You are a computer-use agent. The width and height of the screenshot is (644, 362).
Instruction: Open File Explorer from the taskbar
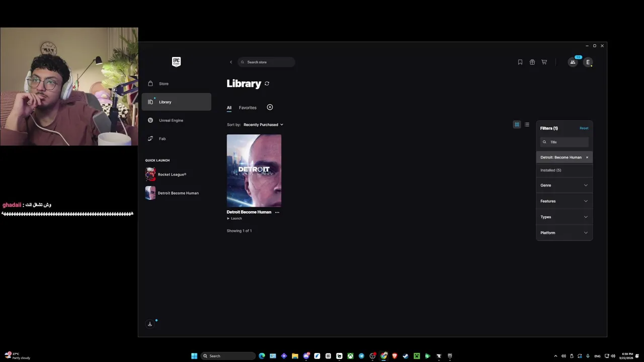[x=295, y=356]
